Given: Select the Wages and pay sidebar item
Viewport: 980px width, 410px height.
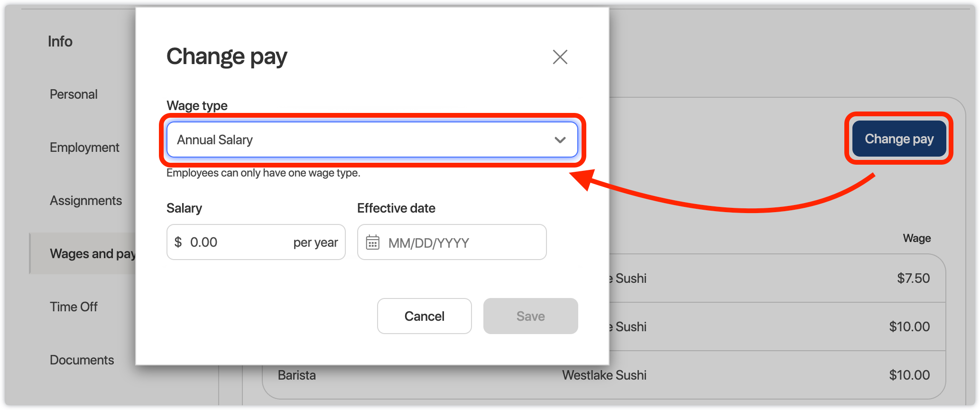Looking at the screenshot, I should (x=90, y=254).
